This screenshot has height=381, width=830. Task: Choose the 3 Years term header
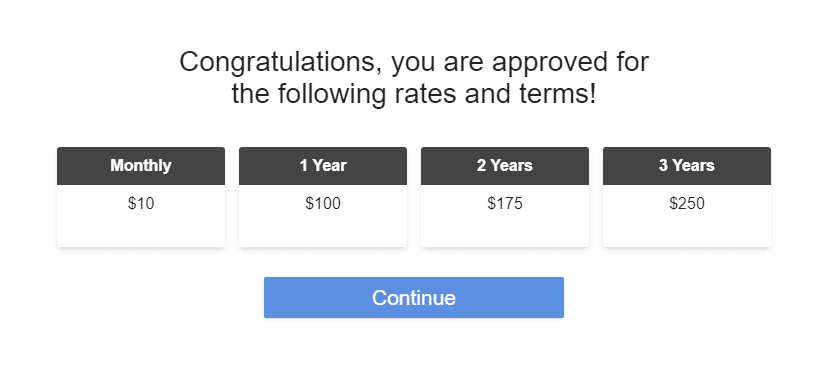pos(687,166)
